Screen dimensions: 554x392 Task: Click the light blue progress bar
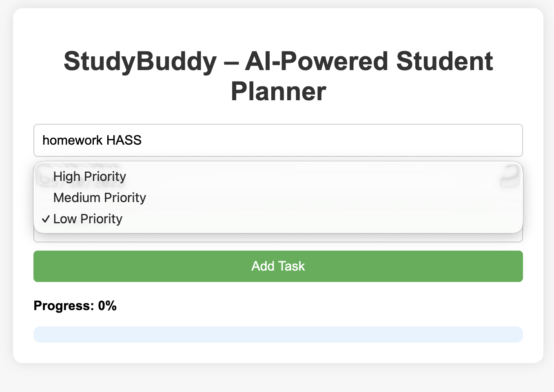(277, 335)
